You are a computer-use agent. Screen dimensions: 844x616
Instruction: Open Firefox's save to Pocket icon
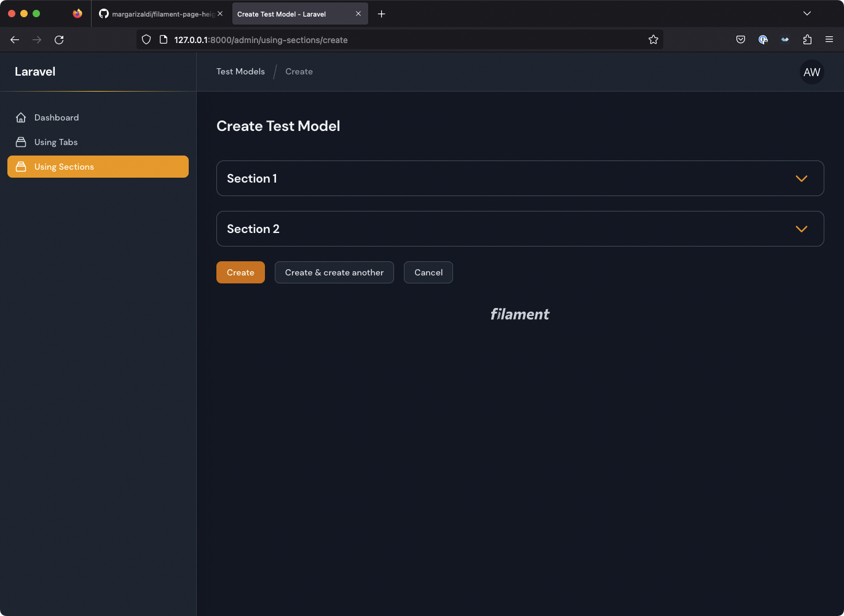tap(741, 39)
